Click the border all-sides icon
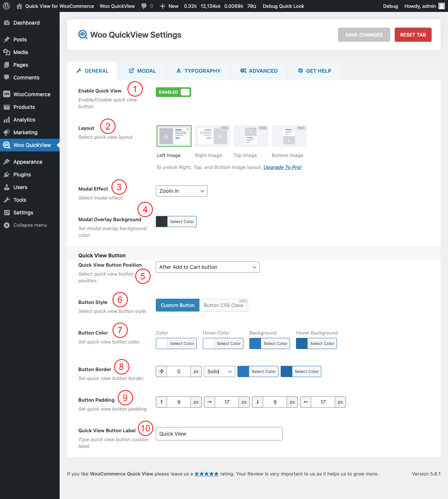Viewport: 448px width, 499px height. 161,371
